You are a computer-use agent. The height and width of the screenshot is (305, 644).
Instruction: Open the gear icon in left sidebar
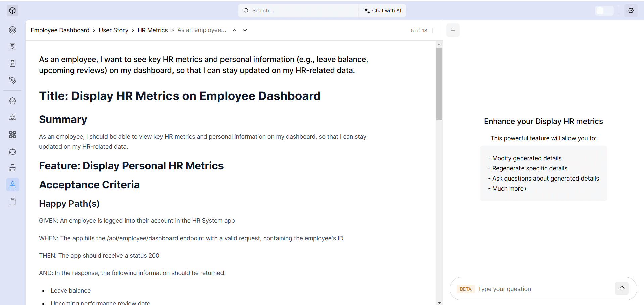click(12, 101)
